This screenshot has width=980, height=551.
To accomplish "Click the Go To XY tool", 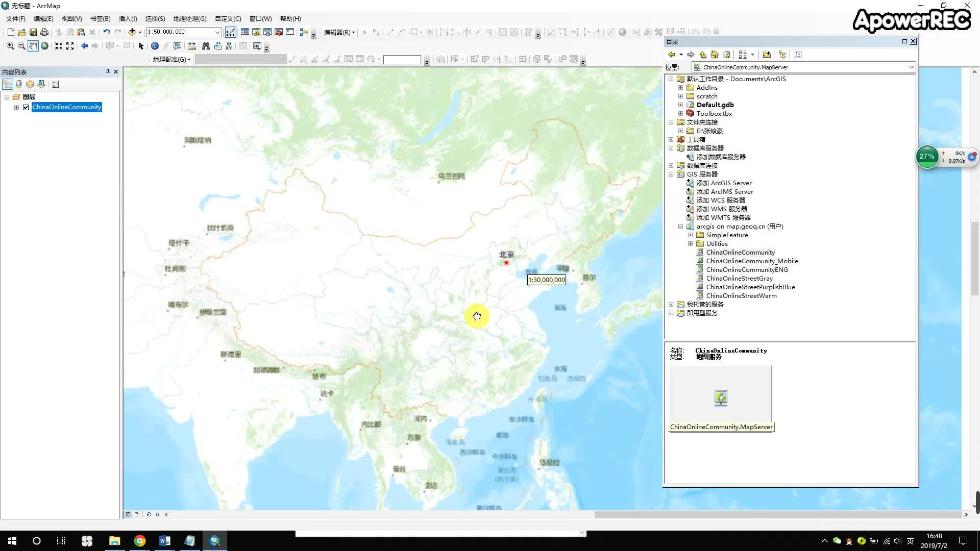I will tap(229, 46).
